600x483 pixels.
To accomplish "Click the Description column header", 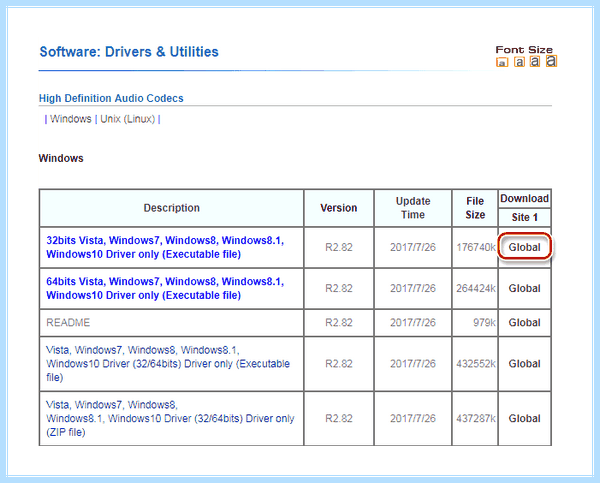I will [171, 208].
